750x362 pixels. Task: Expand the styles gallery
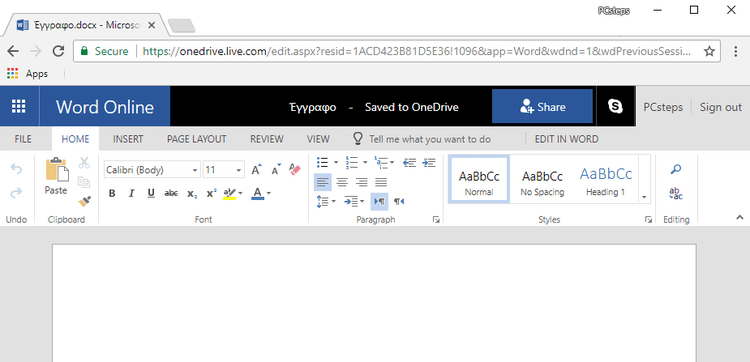point(644,197)
